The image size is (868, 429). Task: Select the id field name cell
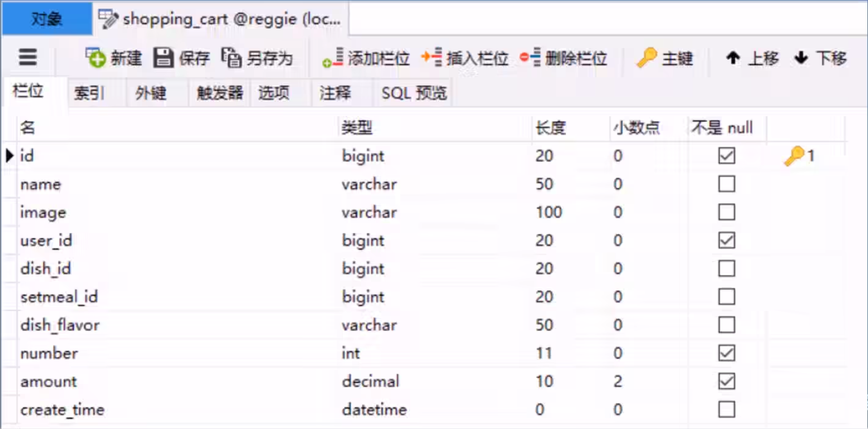click(177, 156)
